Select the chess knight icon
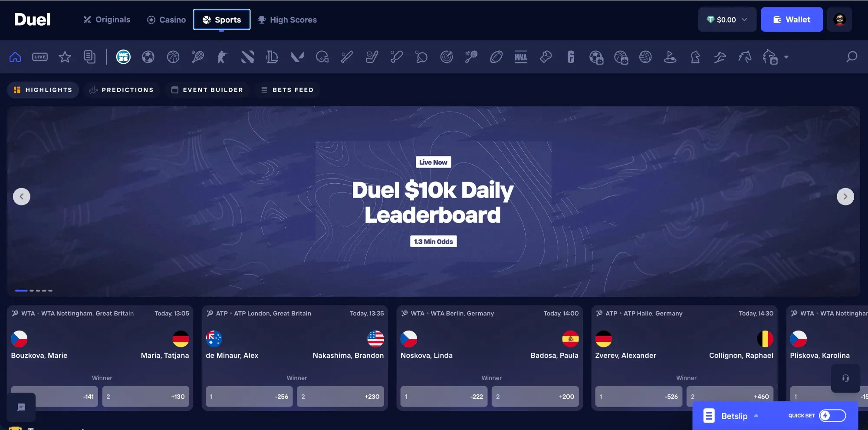The height and width of the screenshot is (430, 868). click(695, 57)
